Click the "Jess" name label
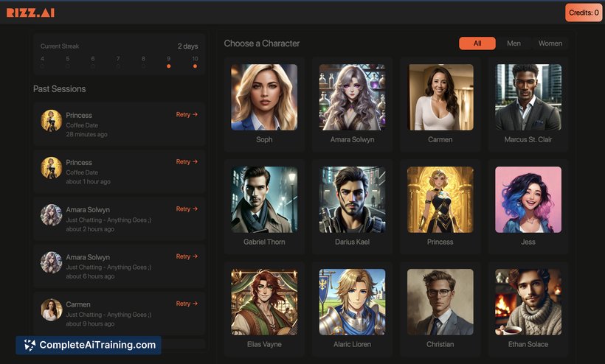This screenshot has width=605, height=364. 528,242
